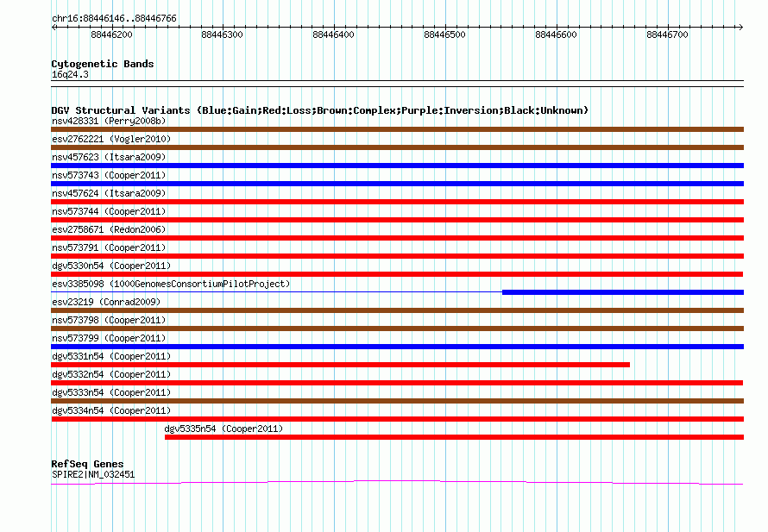Click the right arrow of the ruler
The image size is (768, 532).
tap(740, 28)
